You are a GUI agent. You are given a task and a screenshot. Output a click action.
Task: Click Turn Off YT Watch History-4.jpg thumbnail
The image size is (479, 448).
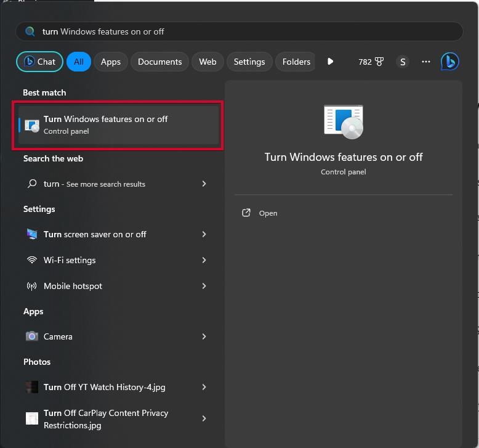(x=32, y=387)
